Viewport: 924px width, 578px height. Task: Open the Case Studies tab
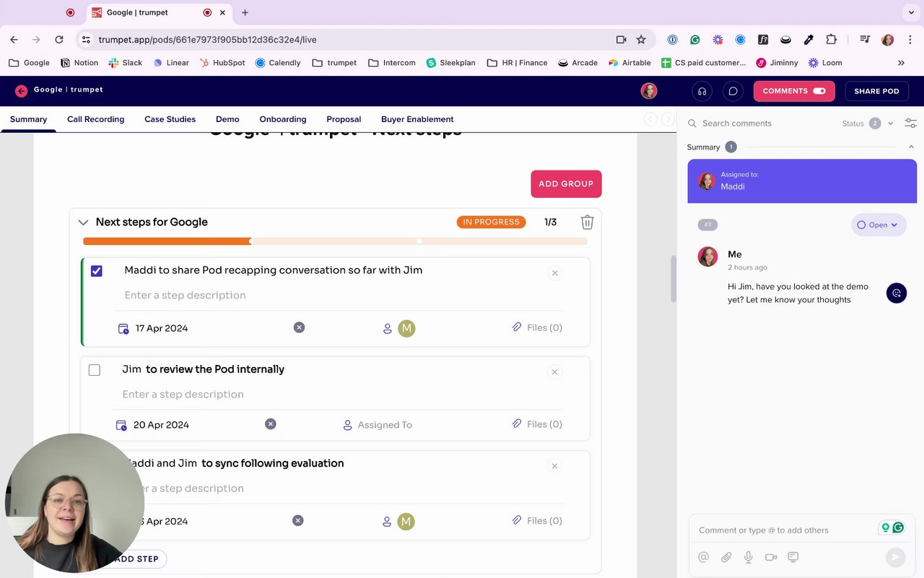coord(170,119)
